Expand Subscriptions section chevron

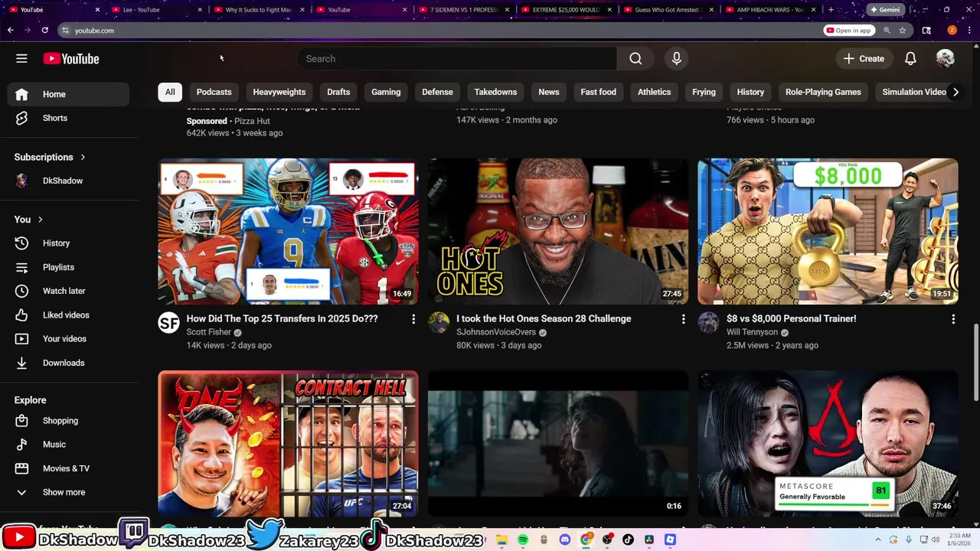83,157
